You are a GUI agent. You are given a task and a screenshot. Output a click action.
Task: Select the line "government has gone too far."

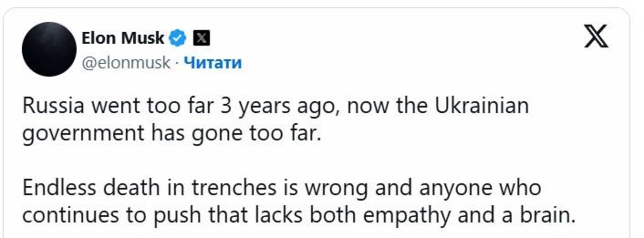click(x=172, y=134)
